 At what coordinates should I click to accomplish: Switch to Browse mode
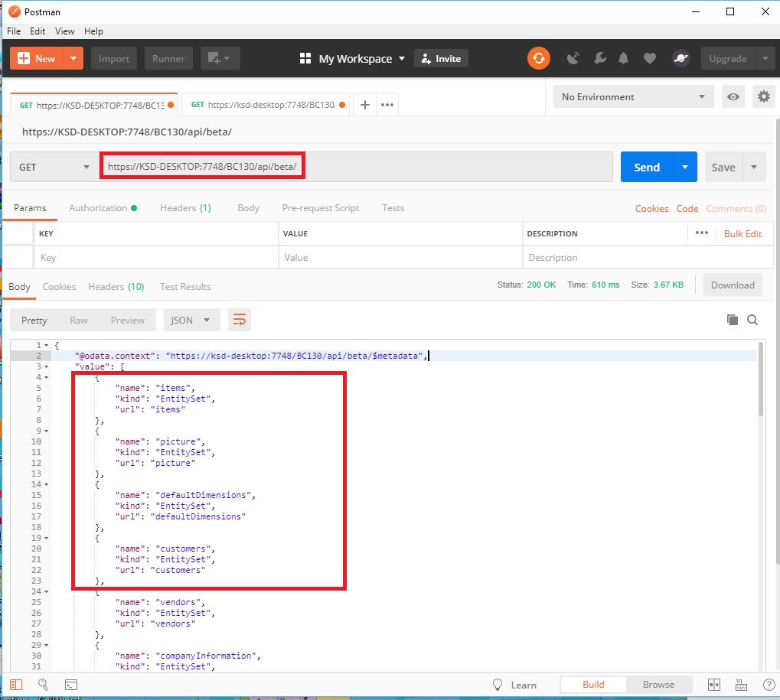pos(658,685)
